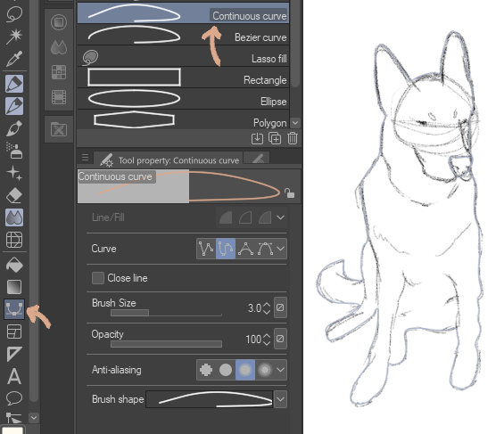Click the sub tool list vertical scrollbar

click(x=295, y=44)
